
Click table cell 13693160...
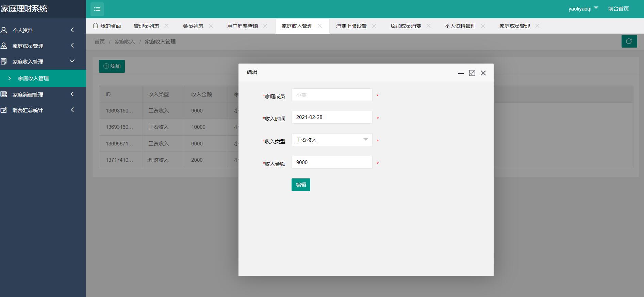click(121, 127)
